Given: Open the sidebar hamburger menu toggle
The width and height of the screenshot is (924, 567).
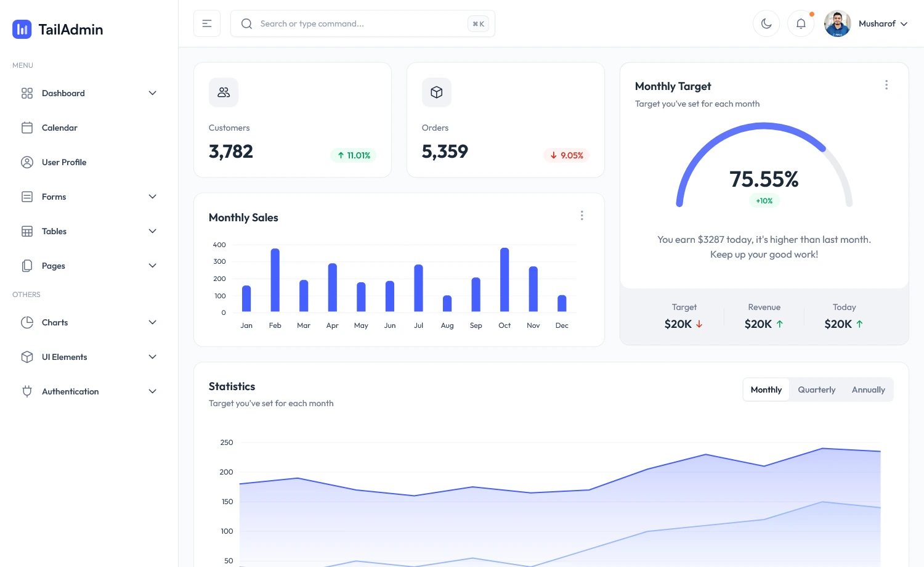Looking at the screenshot, I should (207, 23).
